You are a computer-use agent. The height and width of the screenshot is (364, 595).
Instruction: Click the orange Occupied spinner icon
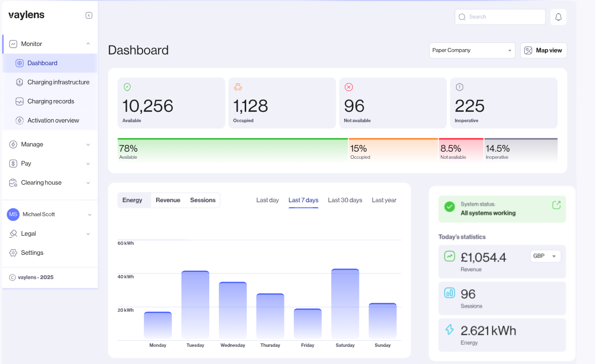coord(238,87)
